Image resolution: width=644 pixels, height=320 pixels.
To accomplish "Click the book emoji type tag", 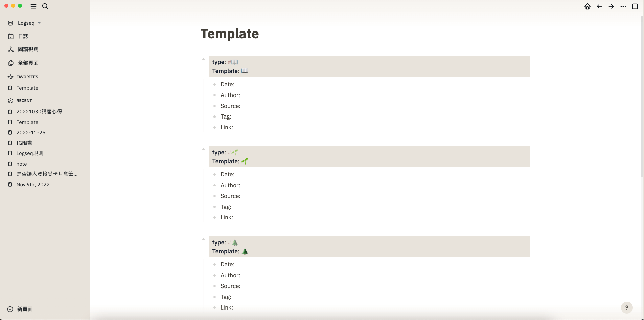I will click(x=233, y=62).
